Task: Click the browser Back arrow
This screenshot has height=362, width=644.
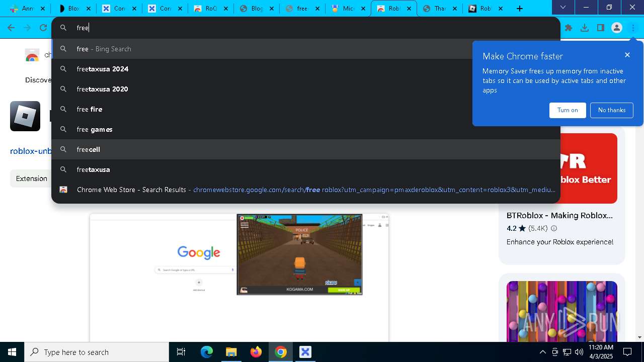Action: coord(11,28)
